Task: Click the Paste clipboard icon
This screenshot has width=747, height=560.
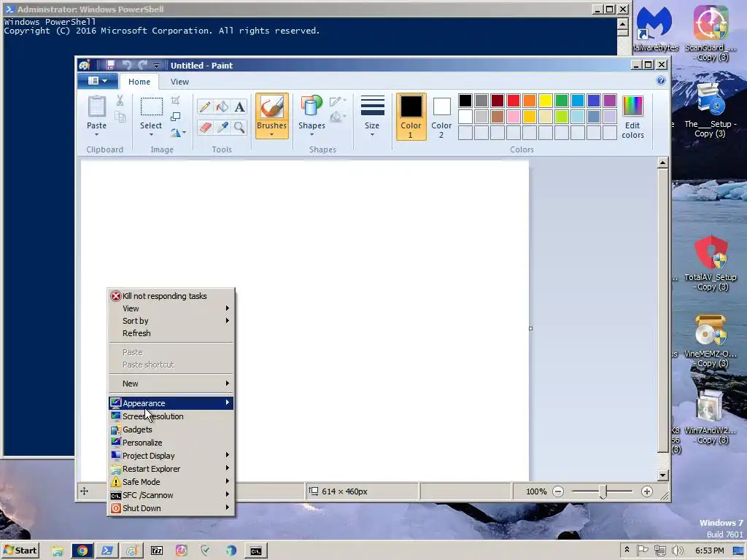Action: [x=97, y=106]
